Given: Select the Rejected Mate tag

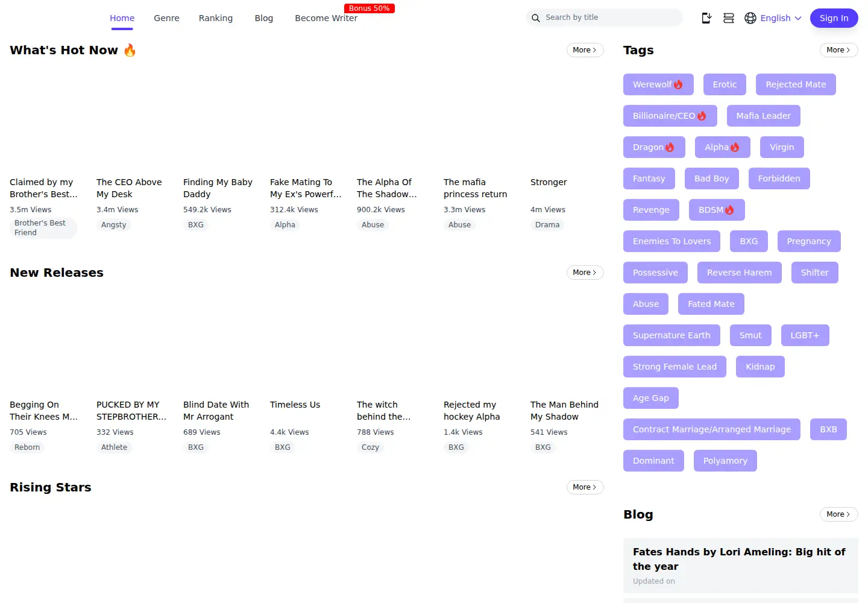Looking at the screenshot, I should tap(796, 84).
